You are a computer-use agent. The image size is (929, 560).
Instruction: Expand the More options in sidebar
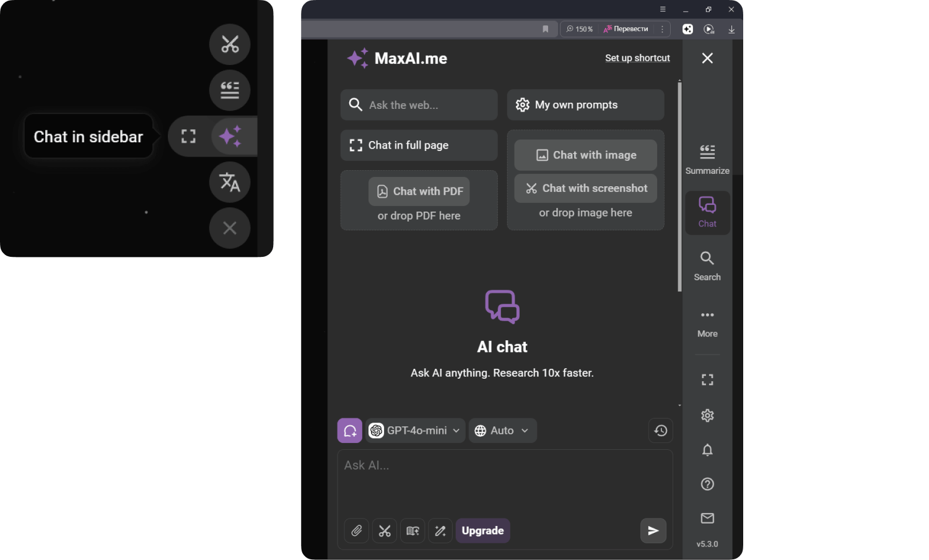(x=707, y=323)
